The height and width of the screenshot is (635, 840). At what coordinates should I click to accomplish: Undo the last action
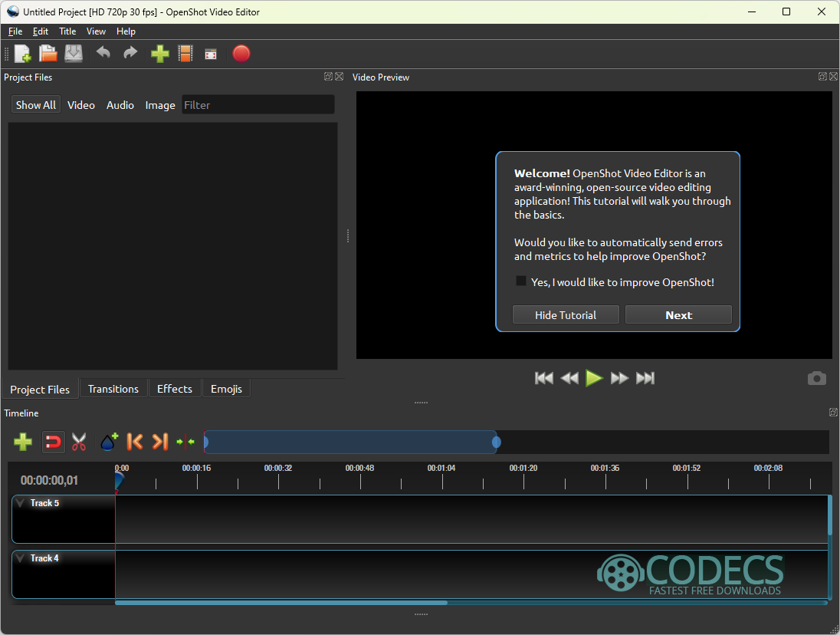tap(103, 53)
